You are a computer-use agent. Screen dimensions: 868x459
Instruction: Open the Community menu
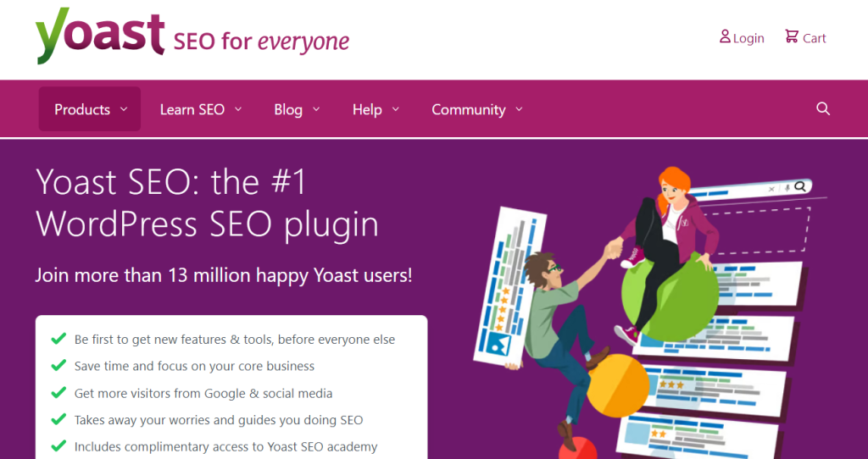[x=476, y=109]
